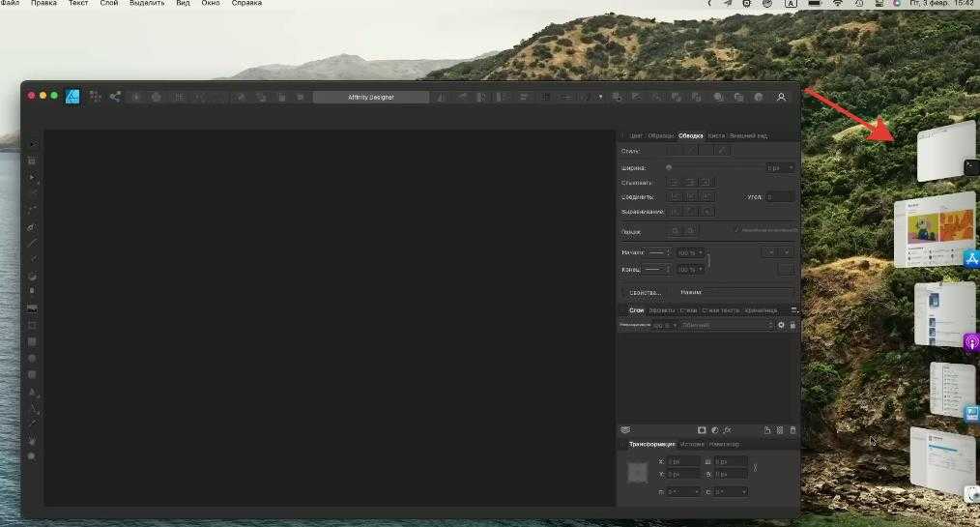
Task: Click the account profile icon in the toolbar
Action: tap(781, 97)
